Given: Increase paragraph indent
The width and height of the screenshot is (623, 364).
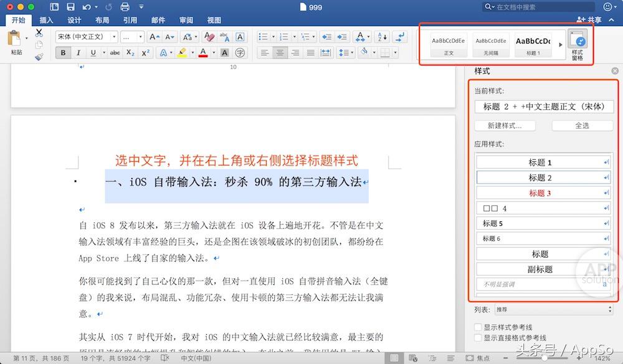Looking at the screenshot, I should click(341, 37).
